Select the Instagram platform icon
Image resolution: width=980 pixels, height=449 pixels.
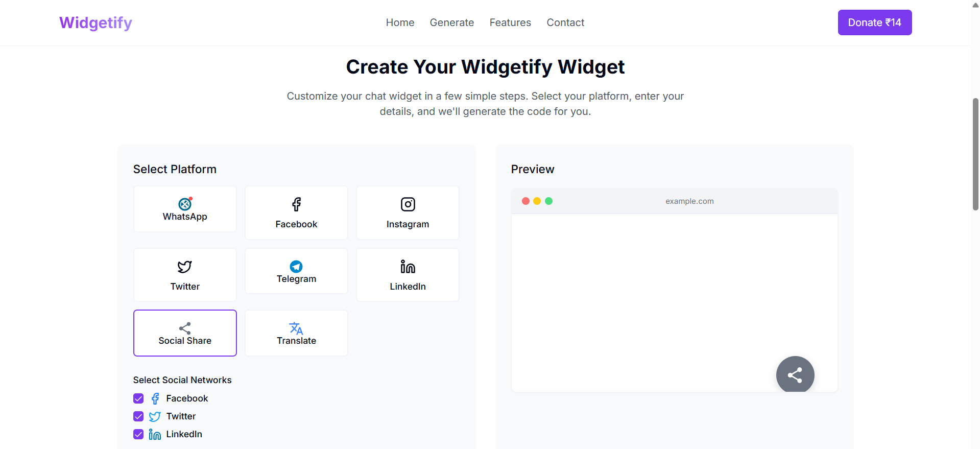408,204
